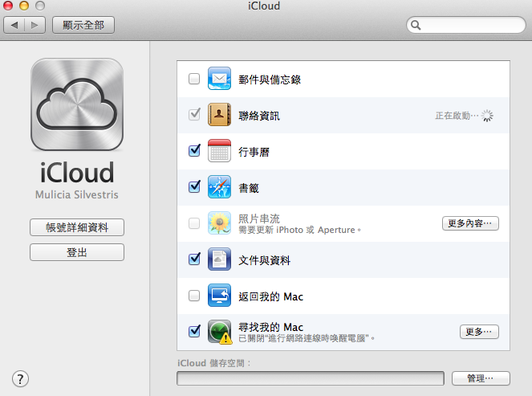Click the sunflower Photo Stream icon
Image resolution: width=532 pixels, height=396 pixels.
pos(219,222)
